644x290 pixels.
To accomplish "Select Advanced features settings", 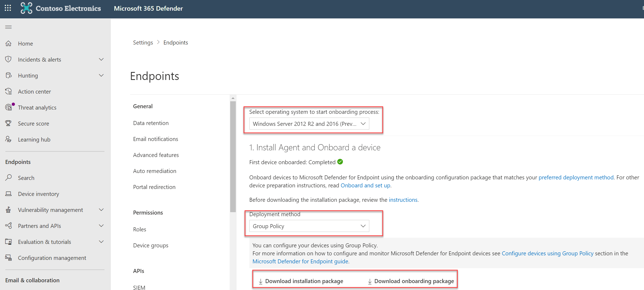I will [156, 155].
